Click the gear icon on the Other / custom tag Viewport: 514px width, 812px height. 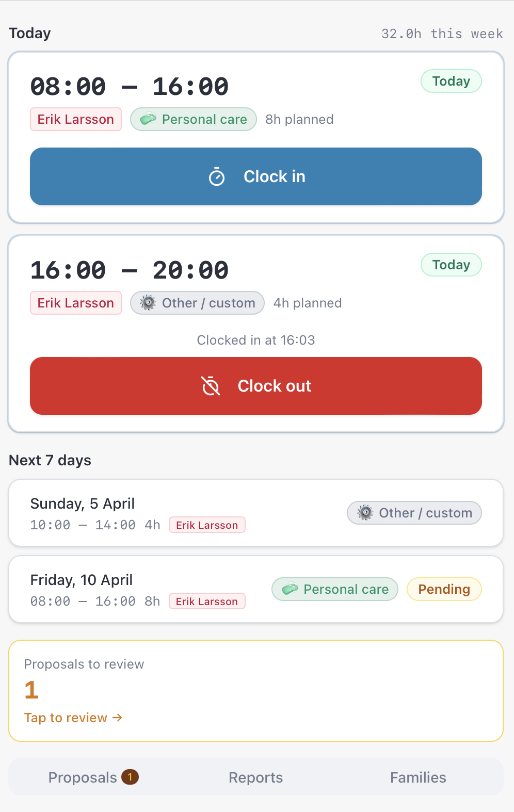click(148, 303)
